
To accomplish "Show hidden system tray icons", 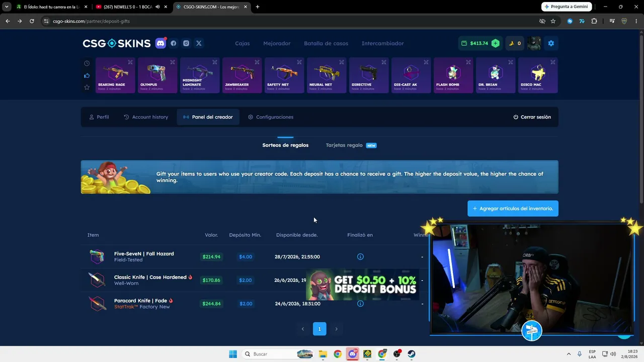I will click(x=569, y=354).
